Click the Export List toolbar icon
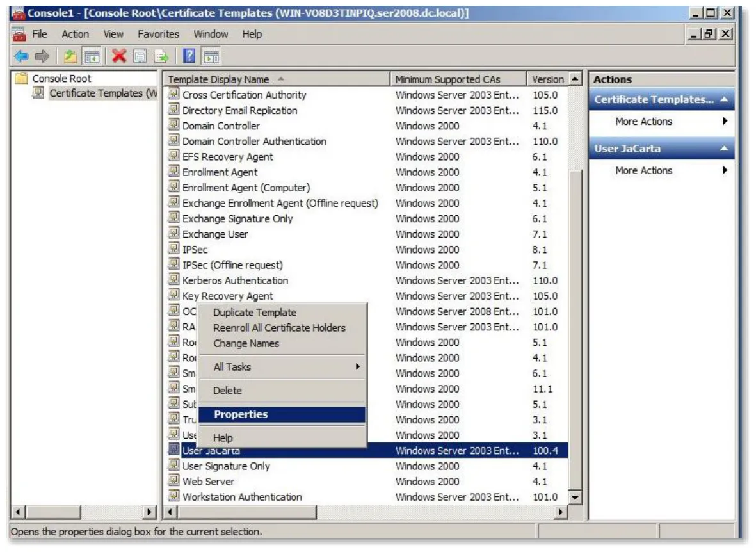756x552 pixels. tap(161, 56)
